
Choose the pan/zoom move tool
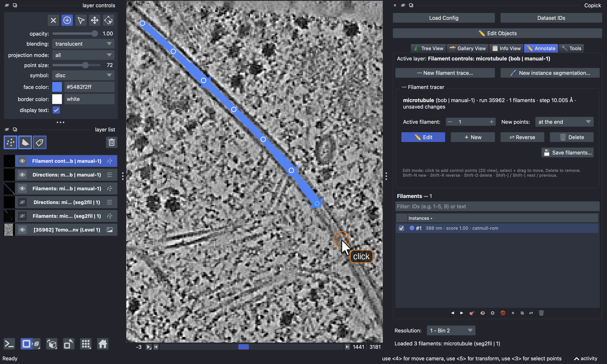coord(95,20)
